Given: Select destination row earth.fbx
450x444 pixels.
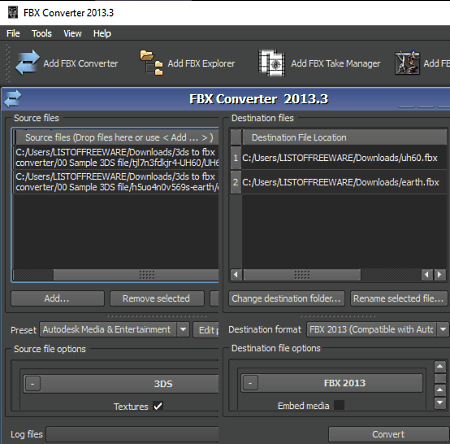Looking at the screenshot, I should 344,182.
